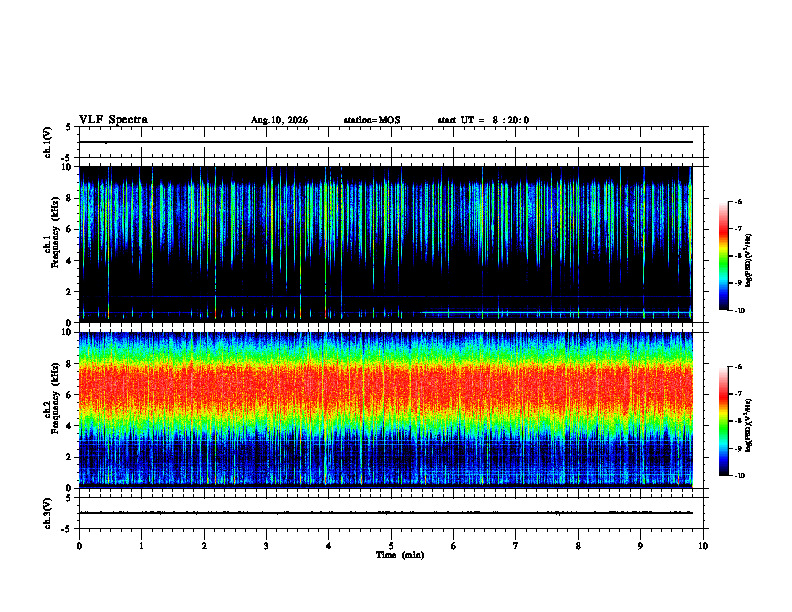This screenshot has height=612, width=792.
Task: Click the "-6" label on ch.1 colorbar
Action: (738, 201)
